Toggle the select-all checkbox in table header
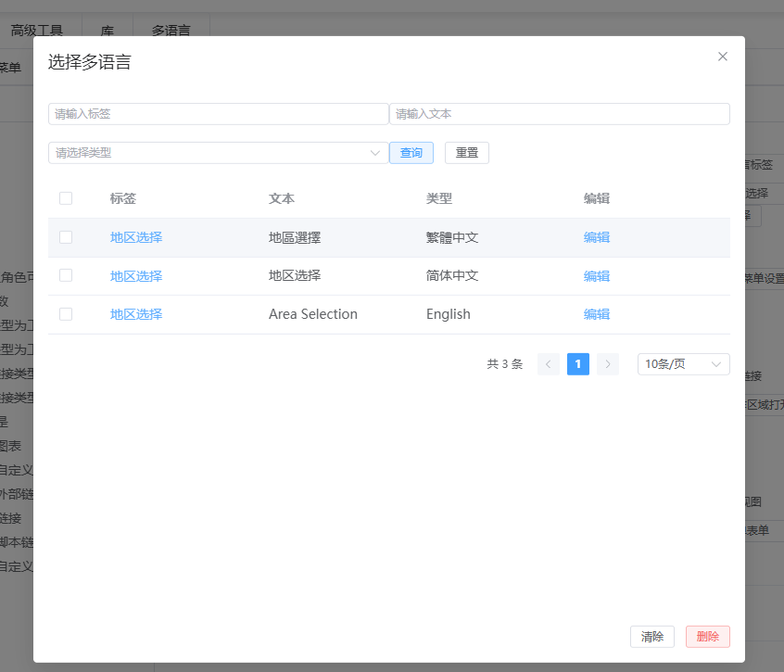784x672 pixels. tap(66, 198)
